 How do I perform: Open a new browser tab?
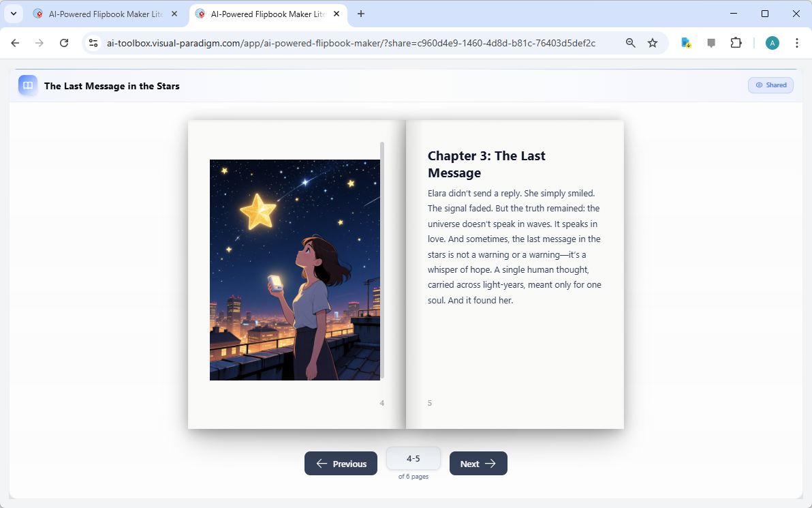tap(361, 14)
